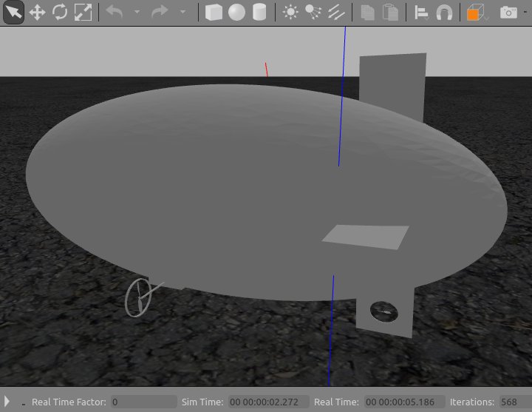Open the align tool
Viewport: 532px width, 412px height.
[421, 13]
